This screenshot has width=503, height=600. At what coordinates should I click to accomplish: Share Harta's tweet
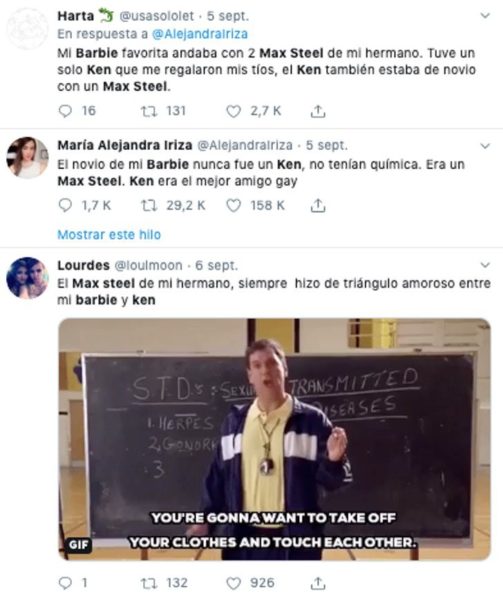click(317, 111)
